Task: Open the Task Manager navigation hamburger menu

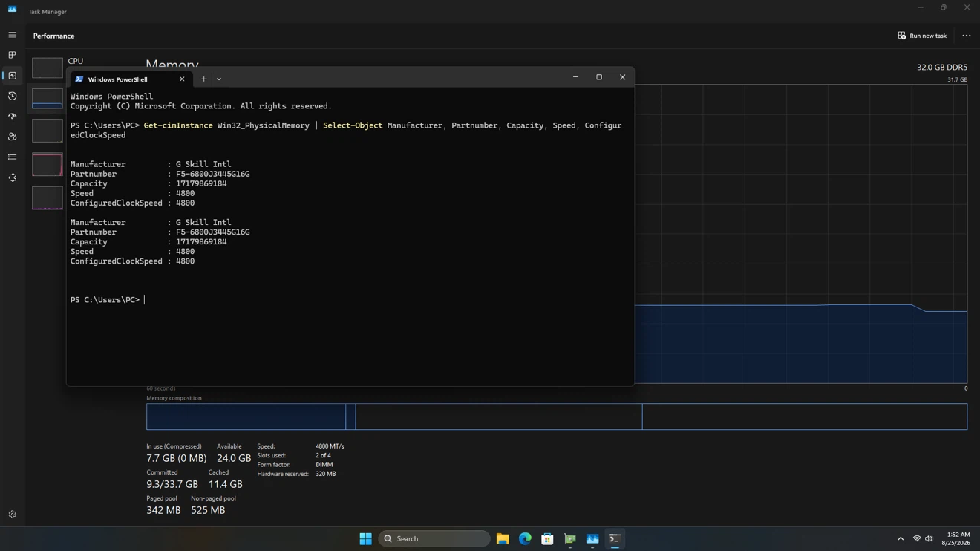Action: point(12,35)
